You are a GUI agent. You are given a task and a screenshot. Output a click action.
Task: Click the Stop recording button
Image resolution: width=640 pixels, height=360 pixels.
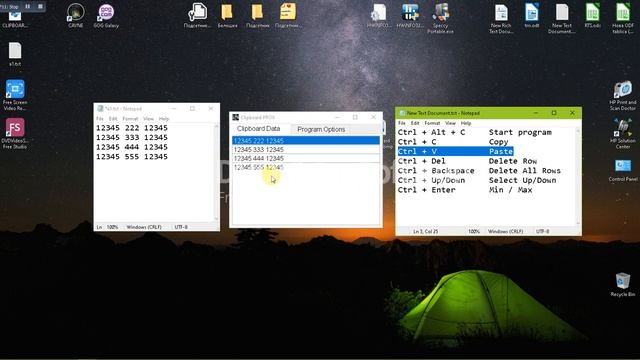point(10,7)
